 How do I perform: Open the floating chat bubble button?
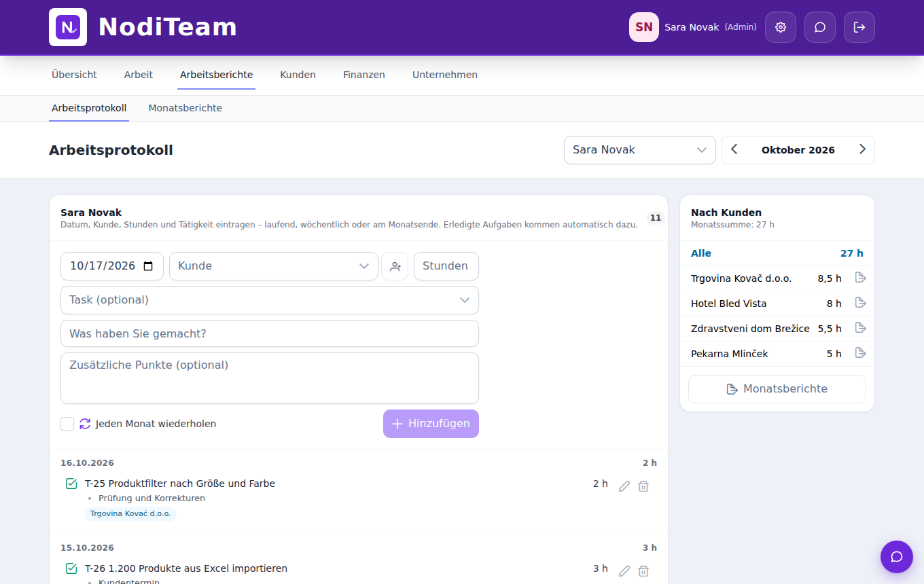pos(897,557)
